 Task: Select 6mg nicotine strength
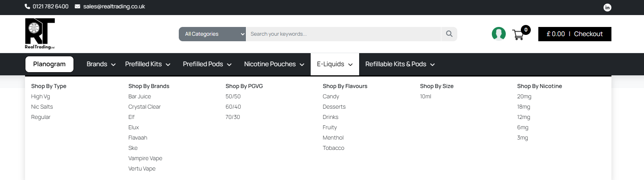522,127
